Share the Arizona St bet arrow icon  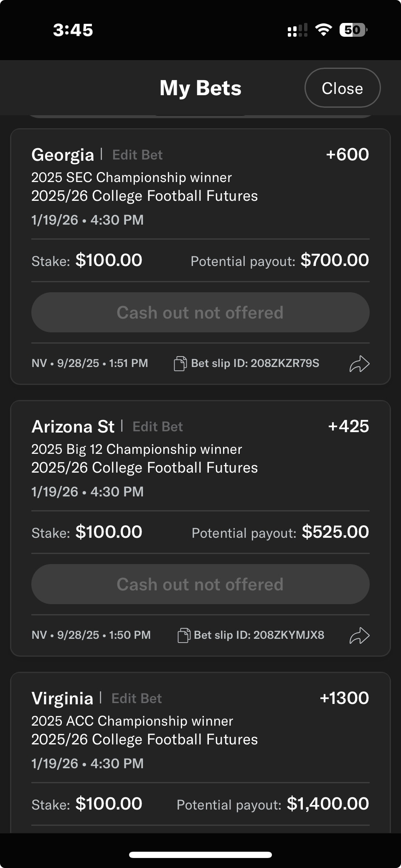pos(359,635)
